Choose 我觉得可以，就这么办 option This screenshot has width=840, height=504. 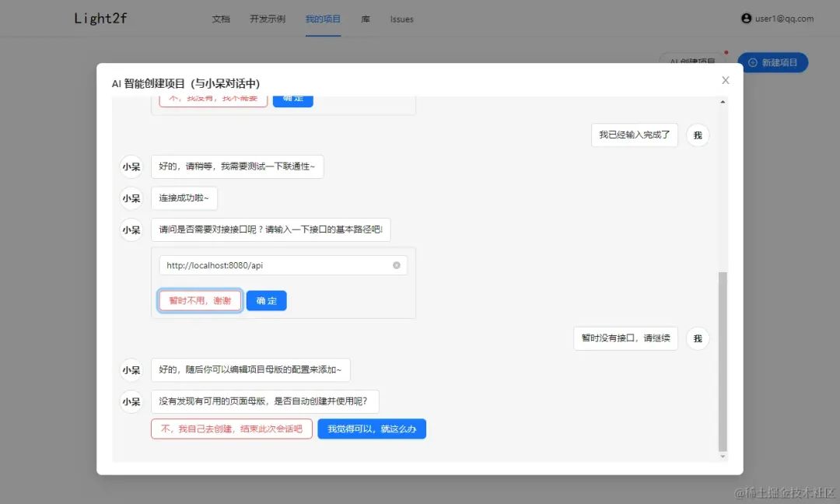click(372, 429)
